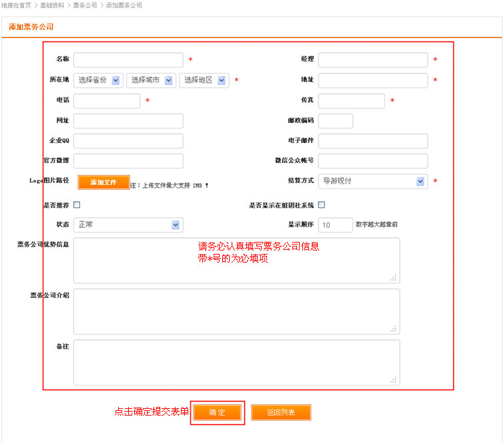
Task: Open the 选择地区 district dropdown
Action: tap(204, 80)
